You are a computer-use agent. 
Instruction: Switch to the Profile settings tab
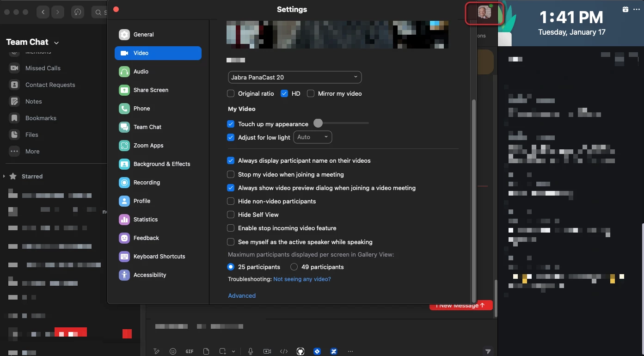click(x=158, y=201)
